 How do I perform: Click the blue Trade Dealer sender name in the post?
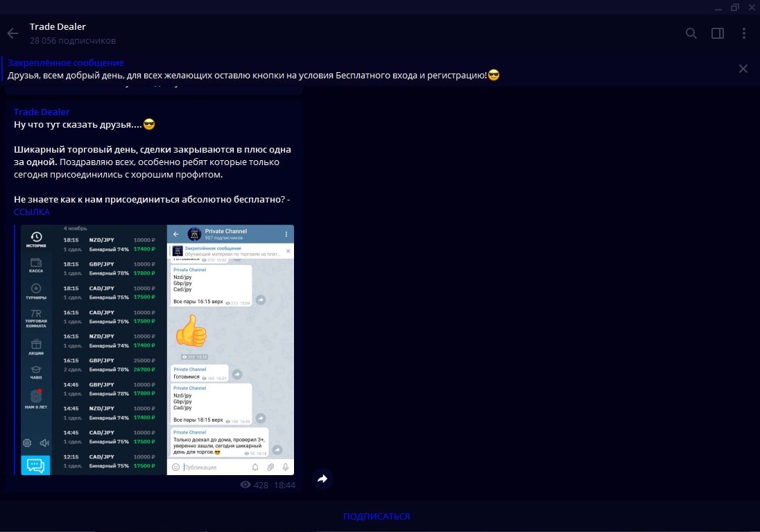pyautogui.click(x=42, y=112)
